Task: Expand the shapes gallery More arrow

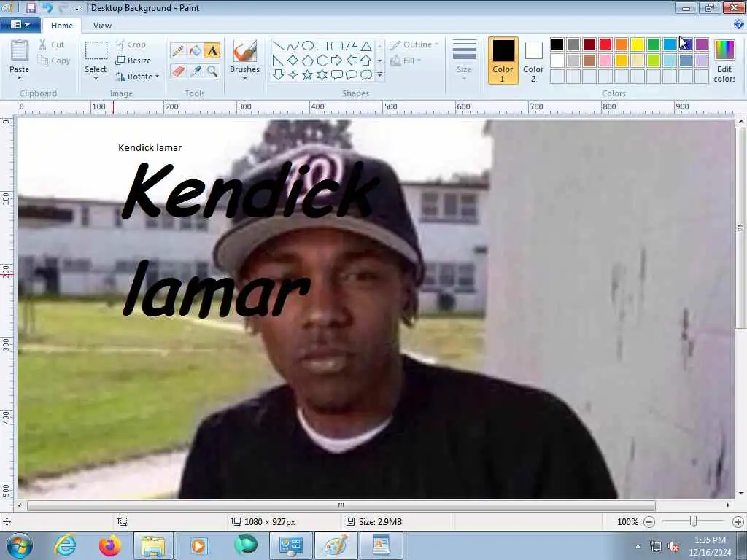Action: point(379,75)
